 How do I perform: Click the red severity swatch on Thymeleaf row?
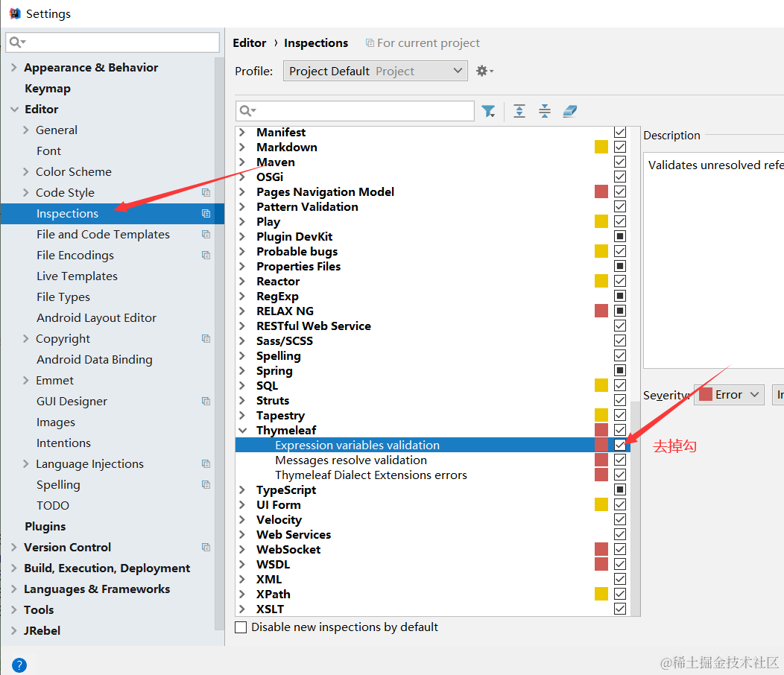[x=601, y=430]
